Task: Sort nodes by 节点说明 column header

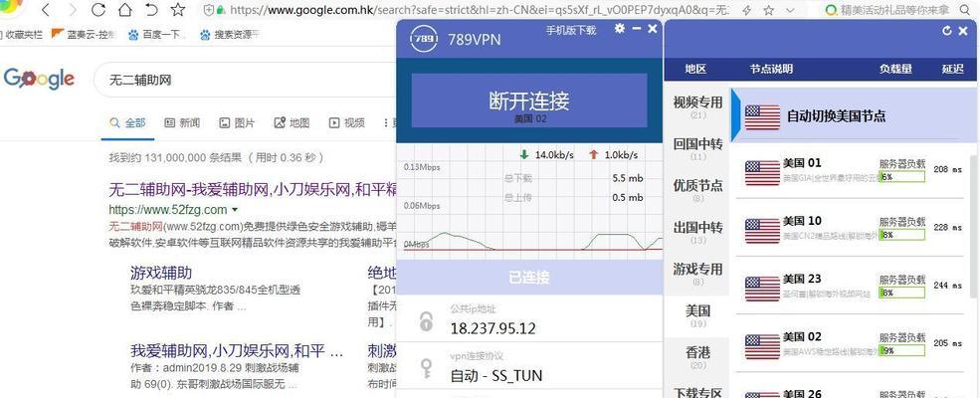Action: point(771,70)
